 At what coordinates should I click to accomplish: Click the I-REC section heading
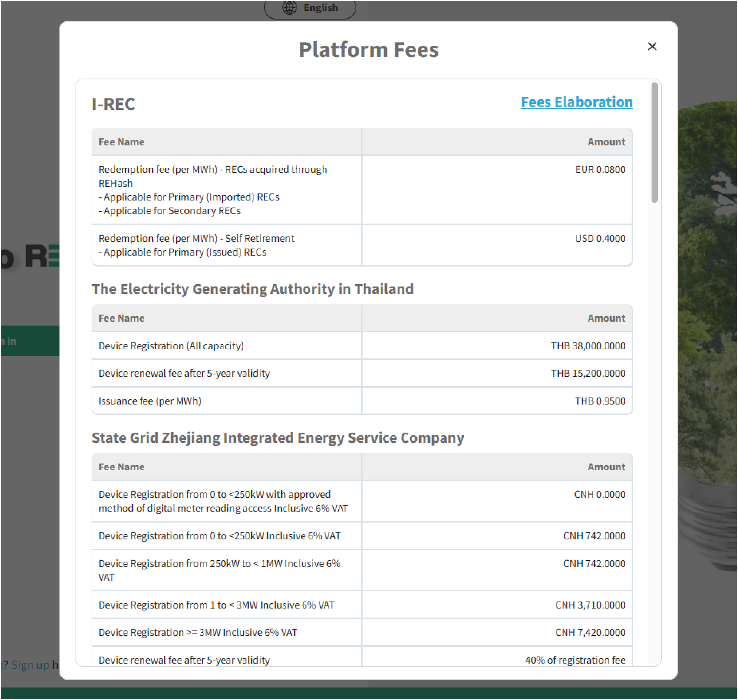tap(113, 104)
